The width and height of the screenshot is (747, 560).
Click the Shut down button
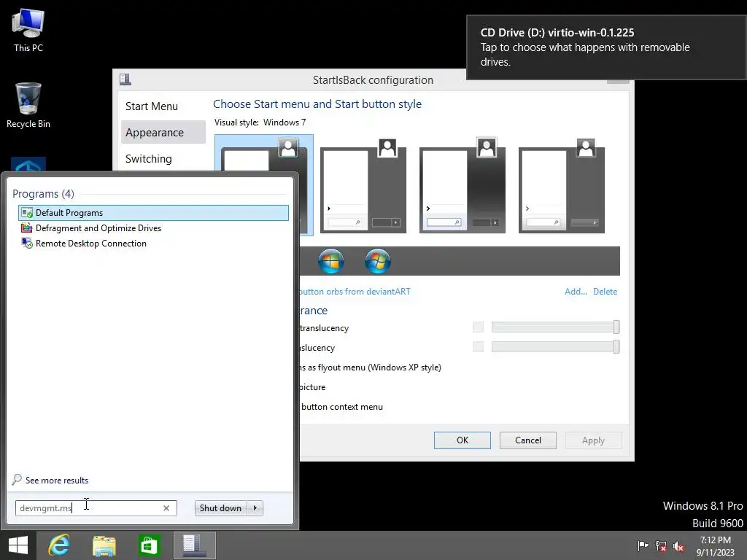(220, 508)
